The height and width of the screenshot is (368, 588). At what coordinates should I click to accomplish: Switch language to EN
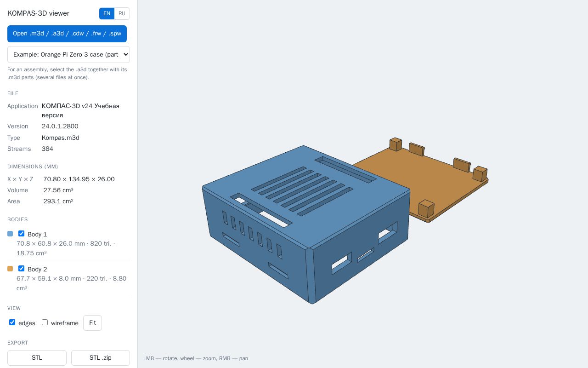pyautogui.click(x=107, y=13)
